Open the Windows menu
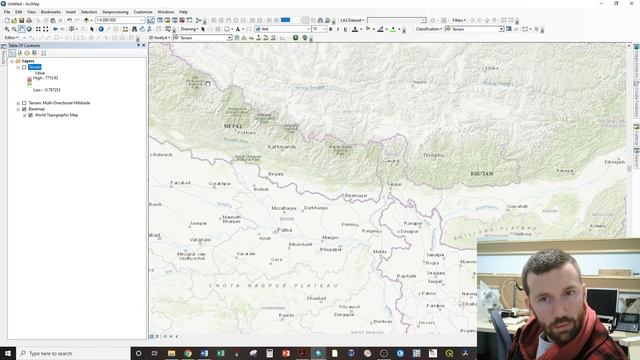Image resolution: width=640 pixels, height=360 pixels. (165, 12)
